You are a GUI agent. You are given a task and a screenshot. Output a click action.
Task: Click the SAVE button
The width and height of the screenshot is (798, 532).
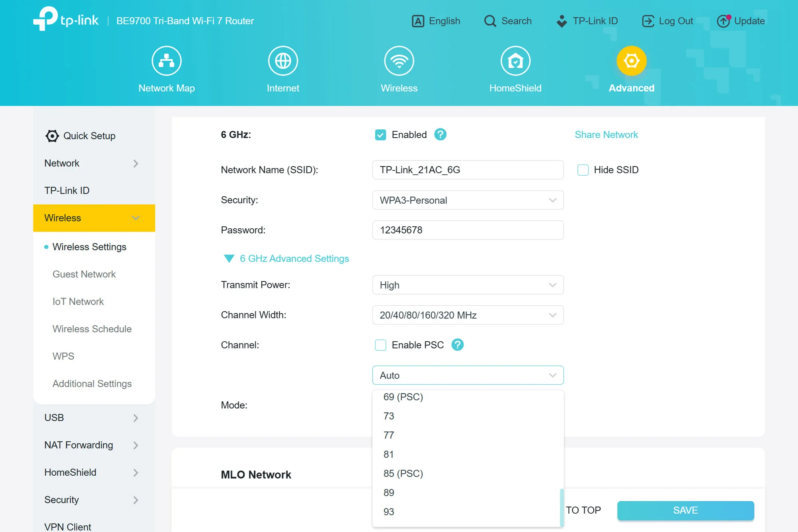point(685,510)
